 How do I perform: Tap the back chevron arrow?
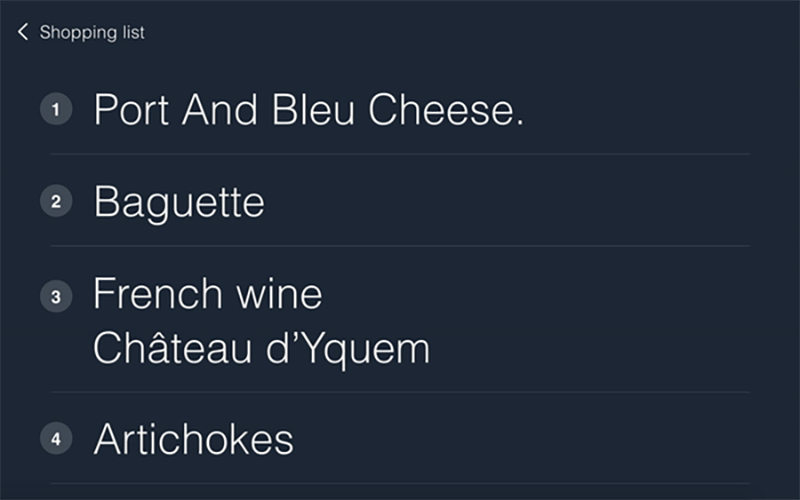[23, 33]
